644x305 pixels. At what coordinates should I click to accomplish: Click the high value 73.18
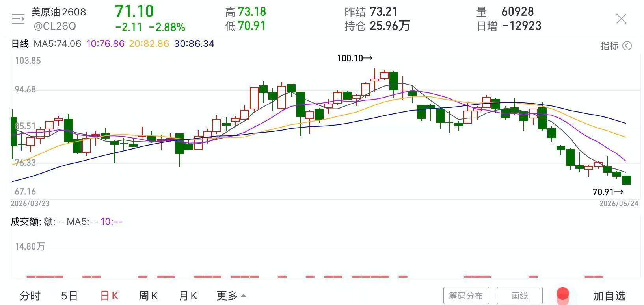[252, 12]
